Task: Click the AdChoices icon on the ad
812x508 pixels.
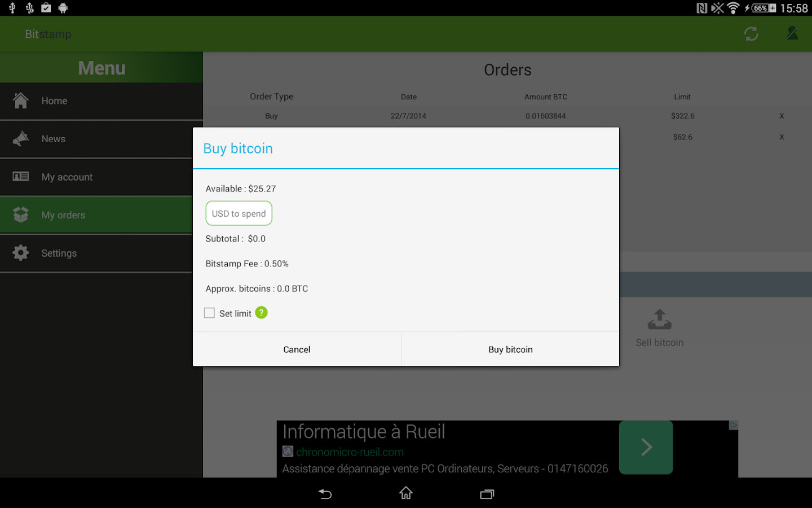Action: tap(734, 425)
